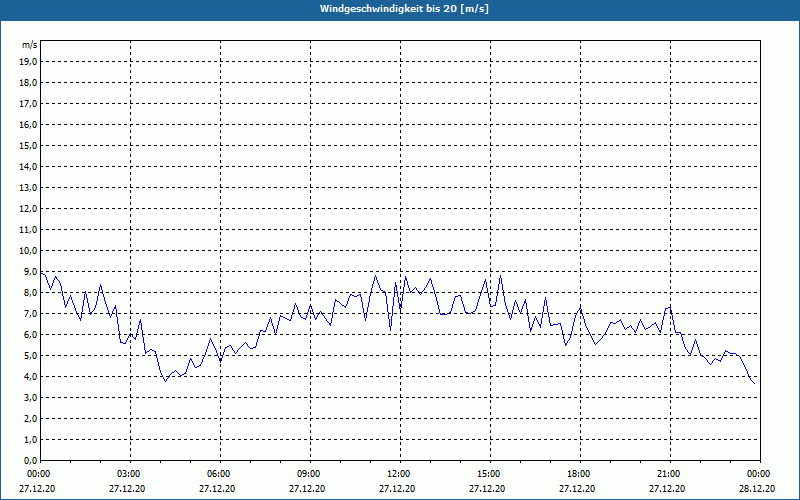Click the wind speed line end point before midnight
Image resolution: width=800 pixels, height=500 pixels.
tap(755, 383)
